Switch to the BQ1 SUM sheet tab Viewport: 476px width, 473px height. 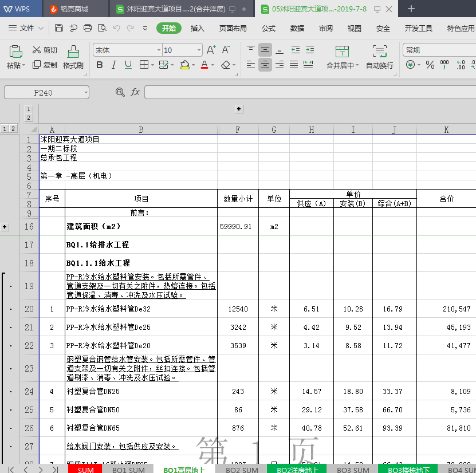128,470
